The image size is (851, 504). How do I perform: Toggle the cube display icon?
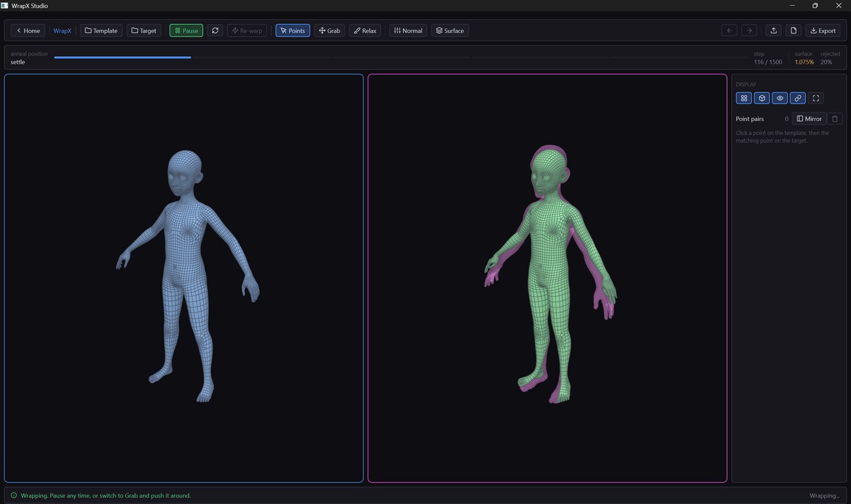click(x=762, y=98)
